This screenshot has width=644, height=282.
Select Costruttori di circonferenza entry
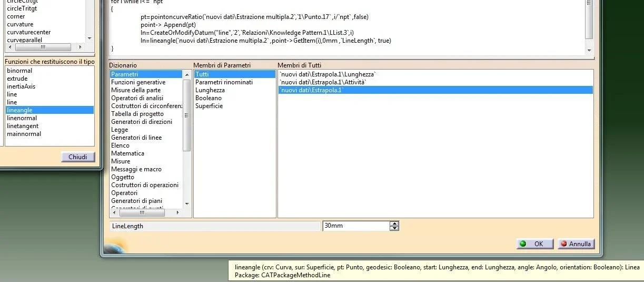coord(146,106)
